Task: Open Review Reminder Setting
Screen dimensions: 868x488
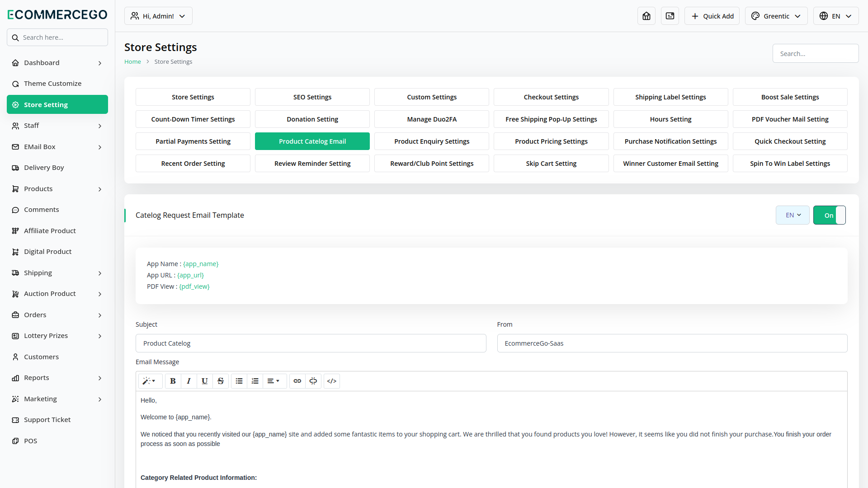Action: (x=312, y=164)
